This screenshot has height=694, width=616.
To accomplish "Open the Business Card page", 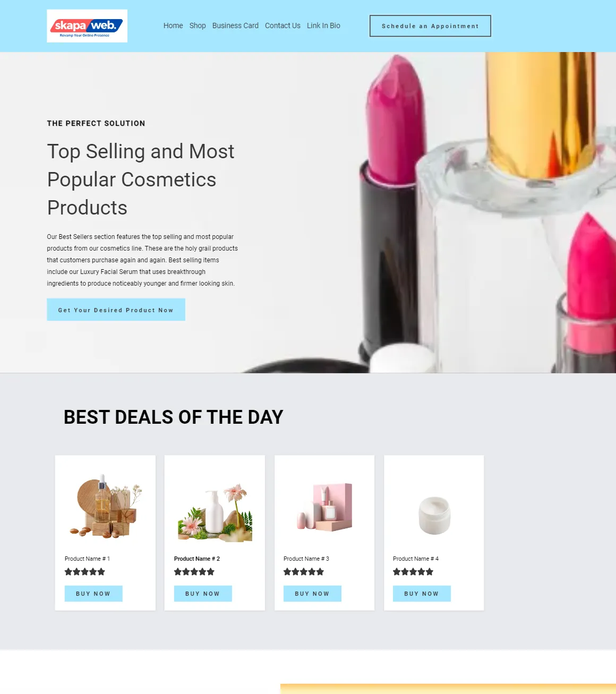I will pos(235,25).
